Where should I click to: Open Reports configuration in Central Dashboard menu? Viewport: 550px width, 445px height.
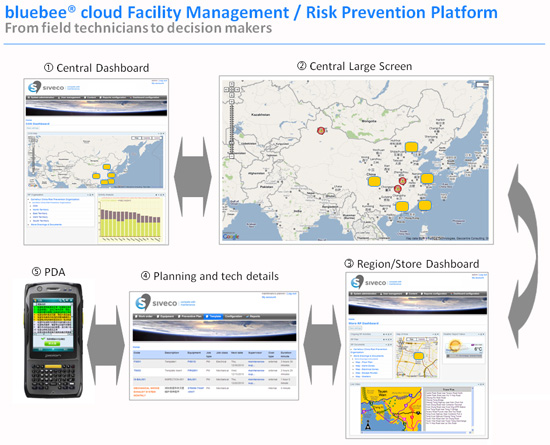point(113,97)
